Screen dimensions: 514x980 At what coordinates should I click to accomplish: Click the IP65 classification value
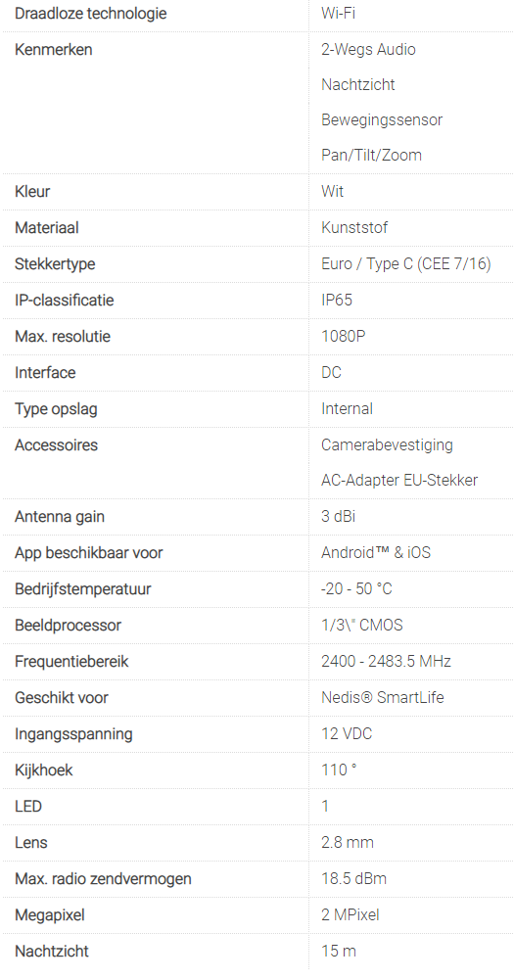pos(337,300)
